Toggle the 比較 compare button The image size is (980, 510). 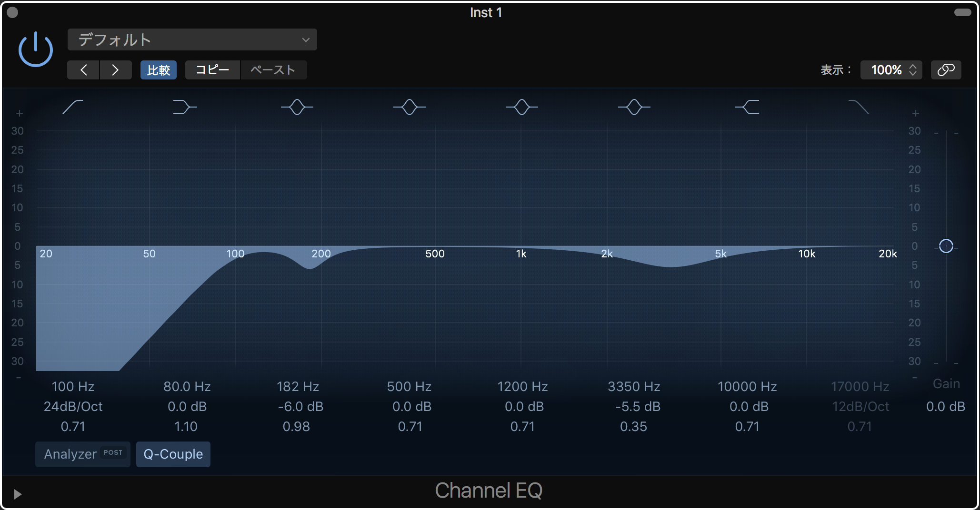158,70
